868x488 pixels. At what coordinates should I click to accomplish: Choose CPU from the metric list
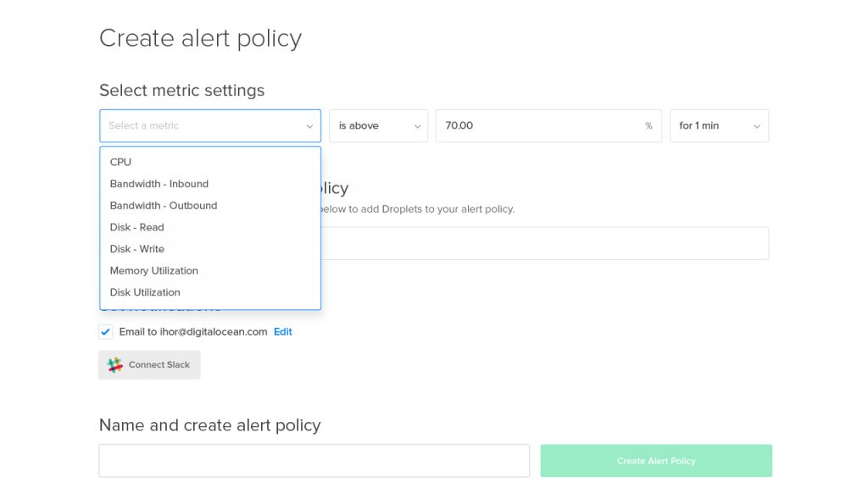pos(120,162)
